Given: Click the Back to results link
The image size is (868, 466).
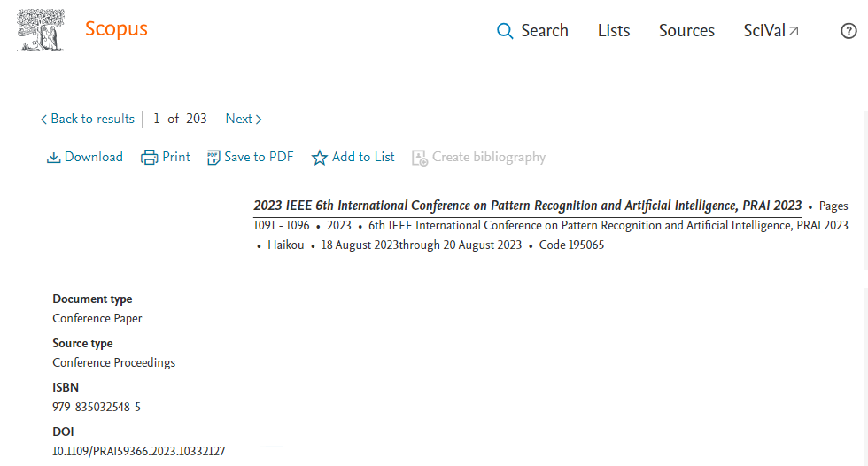Looking at the screenshot, I should click(x=92, y=119).
